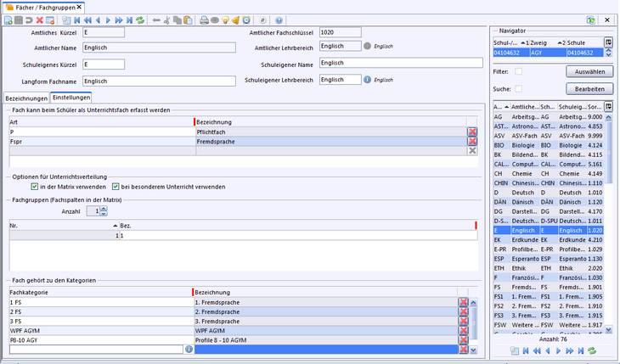Toggle 'bei besonderem Unterricht verwenden' checkbox
620x364 pixels.
coord(115,186)
